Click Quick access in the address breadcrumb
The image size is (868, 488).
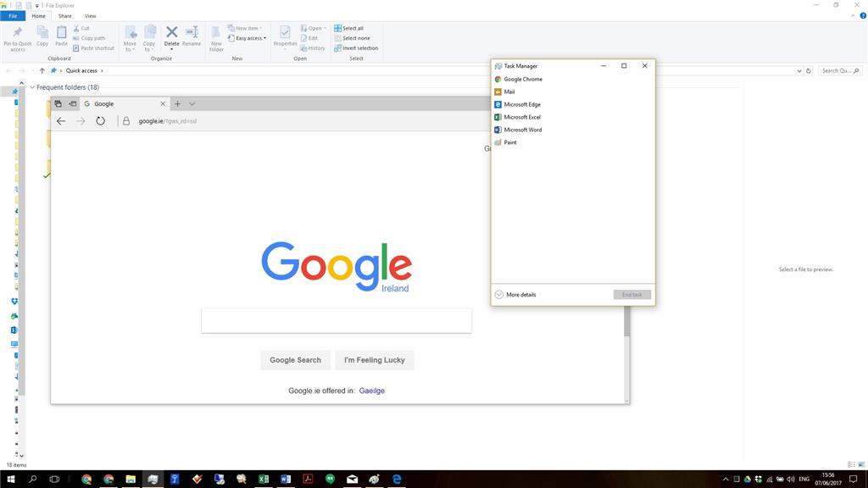pos(81,71)
